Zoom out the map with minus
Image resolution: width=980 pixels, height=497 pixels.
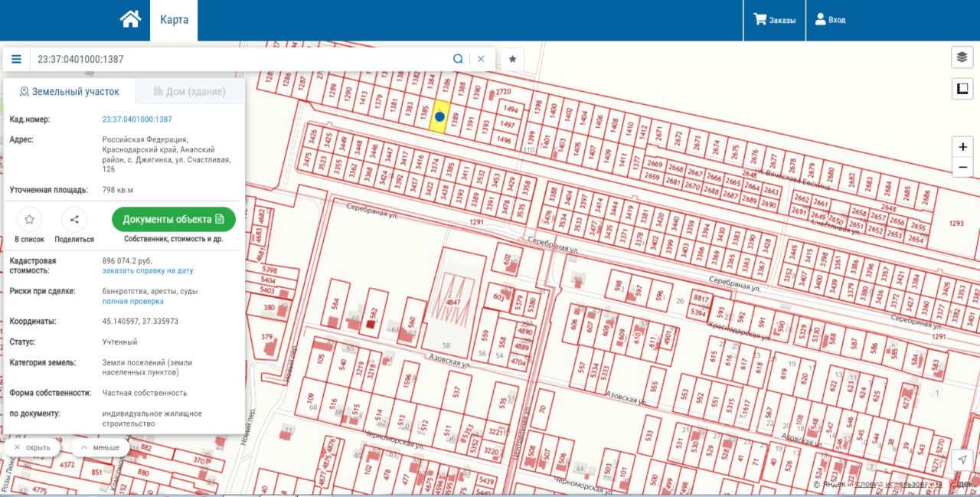[x=962, y=167]
